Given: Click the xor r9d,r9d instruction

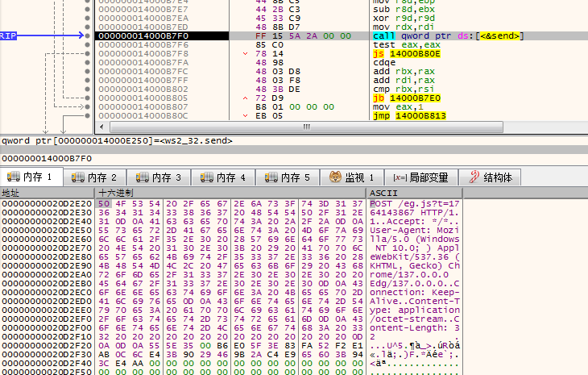Looking at the screenshot, I should 404,18.
